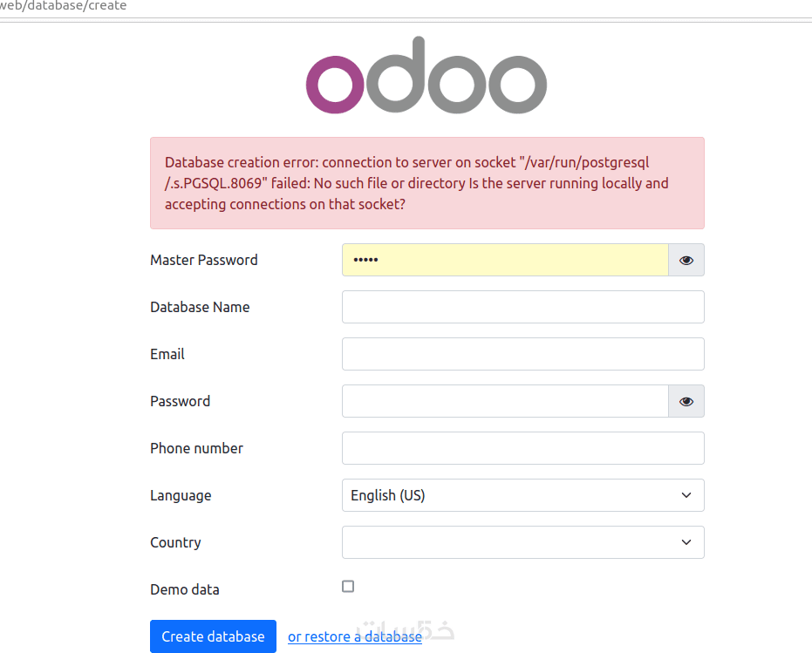Follow the 'or restore a database' link

355,636
